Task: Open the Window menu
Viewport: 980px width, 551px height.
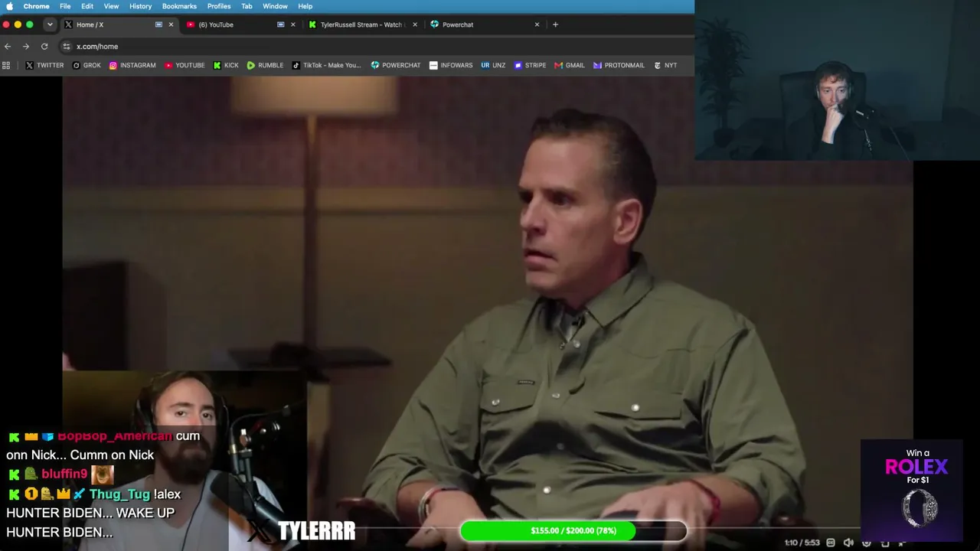Action: 275,6
